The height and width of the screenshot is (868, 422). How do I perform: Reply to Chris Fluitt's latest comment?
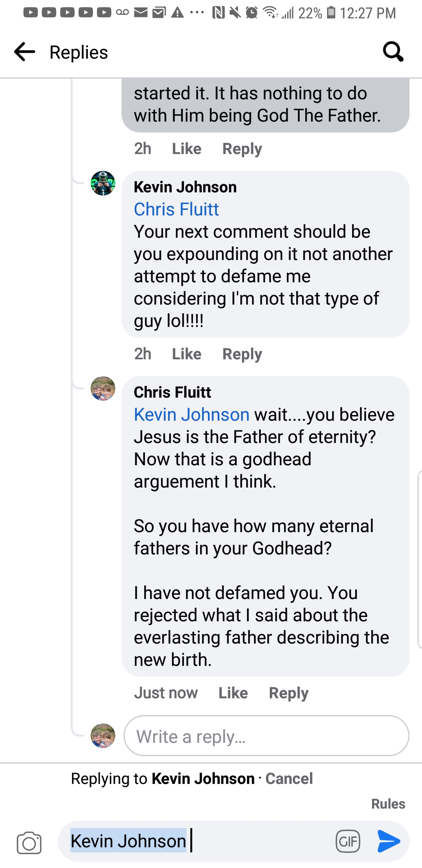coord(288,693)
